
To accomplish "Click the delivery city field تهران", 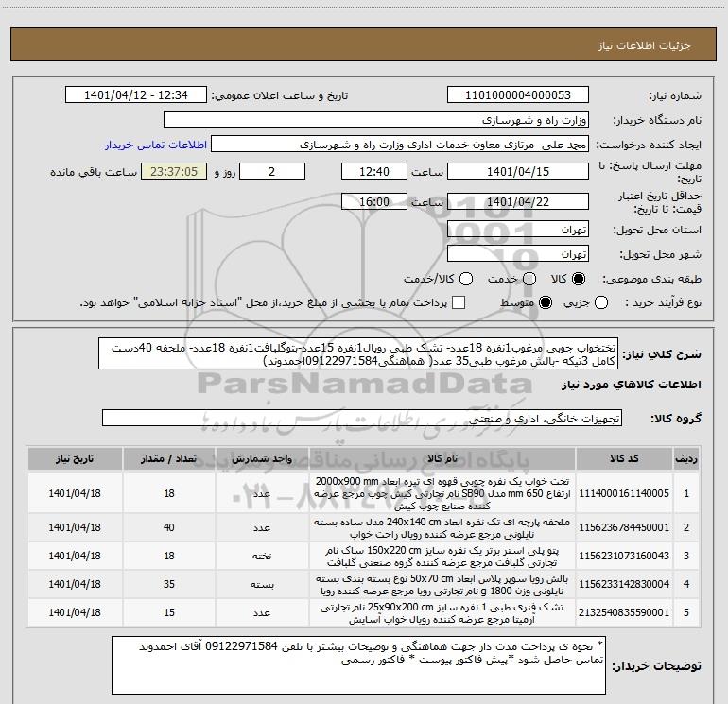I will click(x=518, y=254).
